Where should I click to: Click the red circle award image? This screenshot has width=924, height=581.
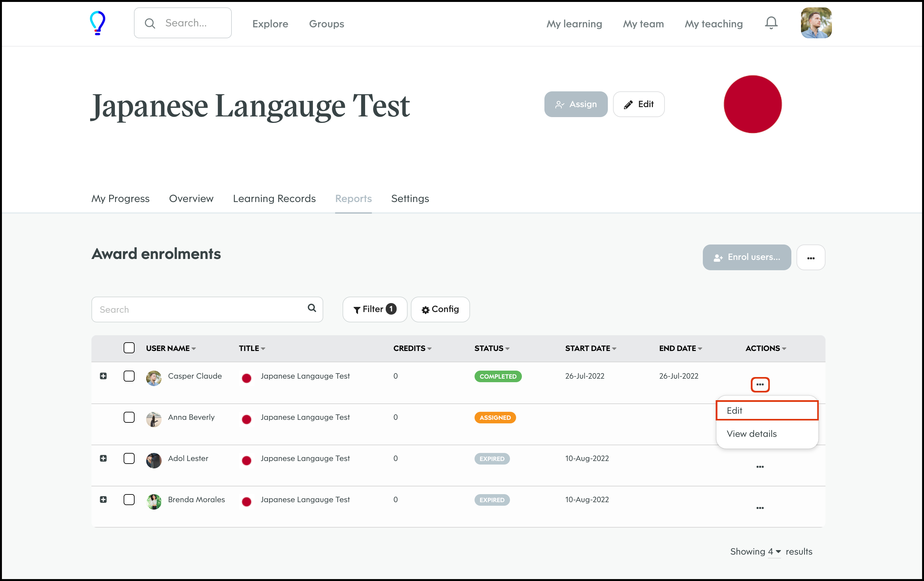click(752, 104)
